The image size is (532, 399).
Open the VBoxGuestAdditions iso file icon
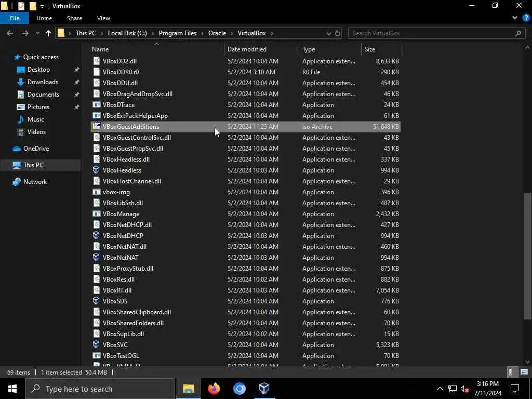[97, 126]
